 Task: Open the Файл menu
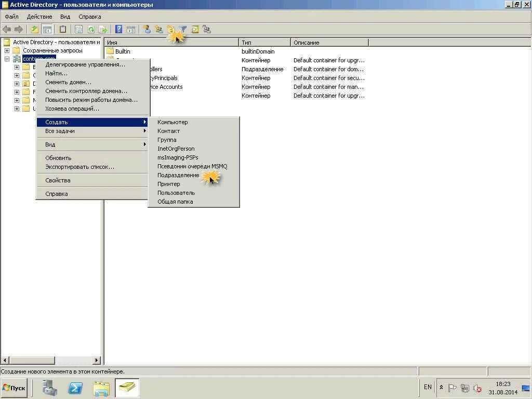pos(11,17)
